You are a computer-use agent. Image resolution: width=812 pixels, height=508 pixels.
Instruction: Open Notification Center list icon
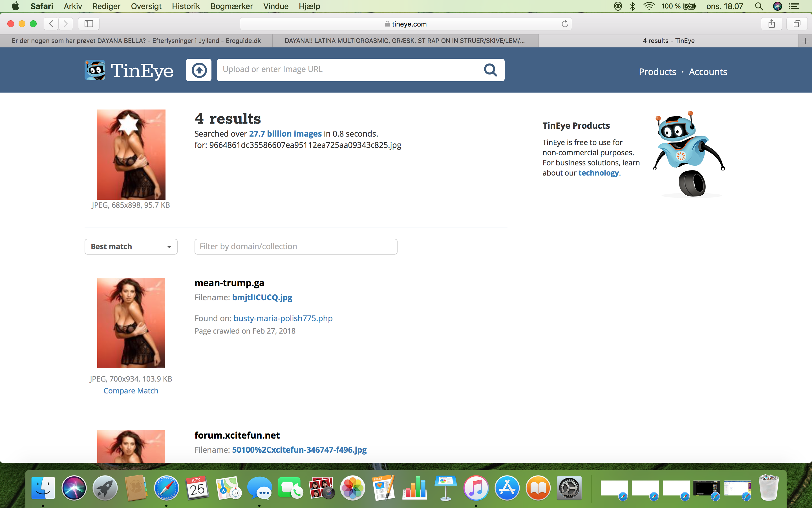pos(794,6)
